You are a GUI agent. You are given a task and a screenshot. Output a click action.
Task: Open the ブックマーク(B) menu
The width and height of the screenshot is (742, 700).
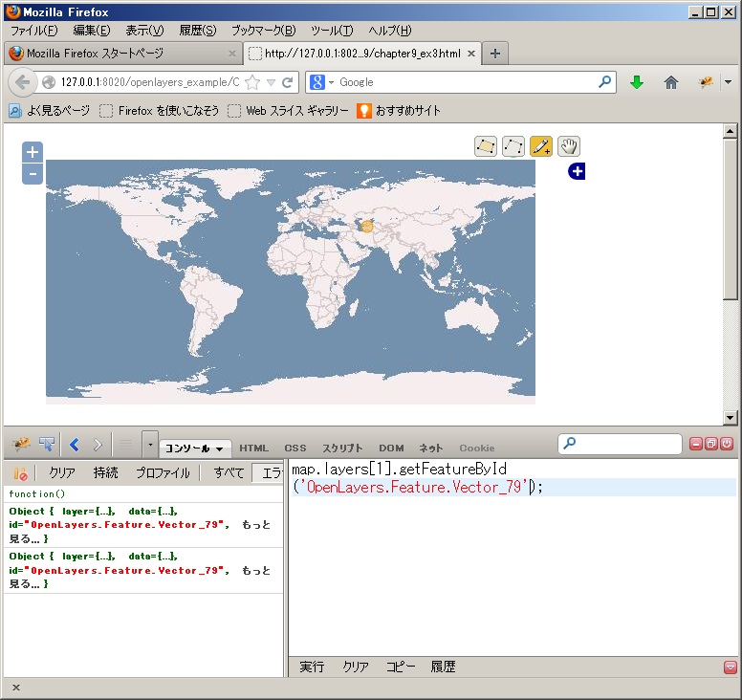(x=263, y=31)
